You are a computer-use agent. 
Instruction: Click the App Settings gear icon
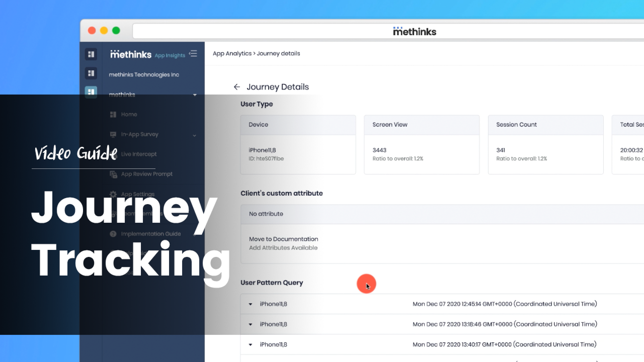[x=113, y=194]
